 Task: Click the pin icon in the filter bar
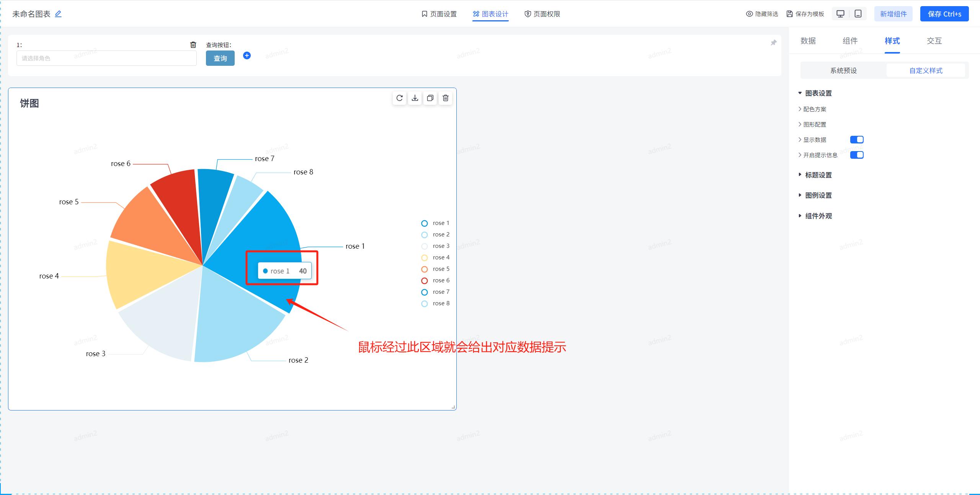coord(774,42)
